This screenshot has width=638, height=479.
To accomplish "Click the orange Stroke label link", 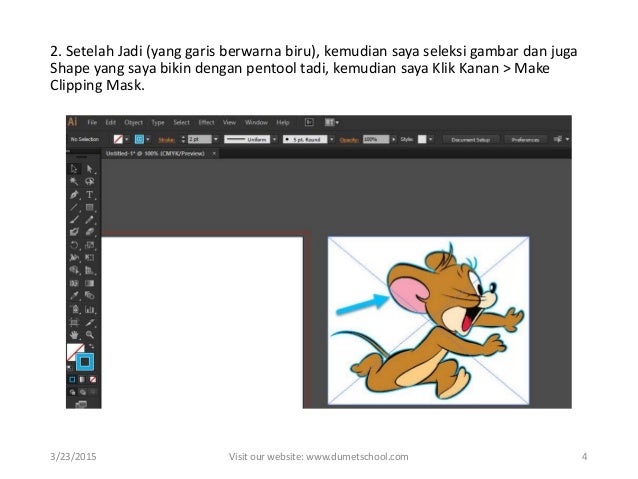I will point(166,140).
